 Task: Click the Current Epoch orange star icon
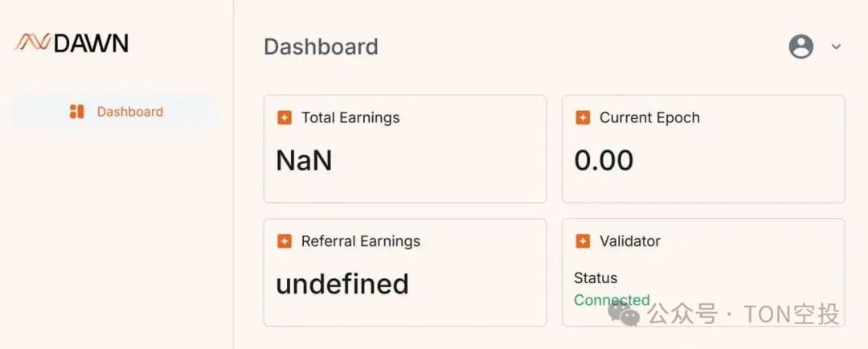pos(583,117)
